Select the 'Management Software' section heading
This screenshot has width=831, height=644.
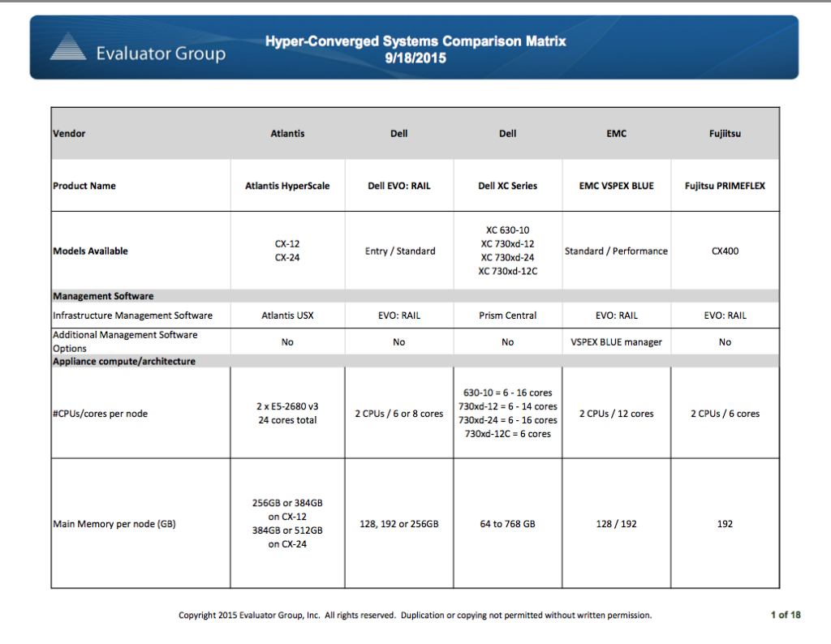[103, 296]
